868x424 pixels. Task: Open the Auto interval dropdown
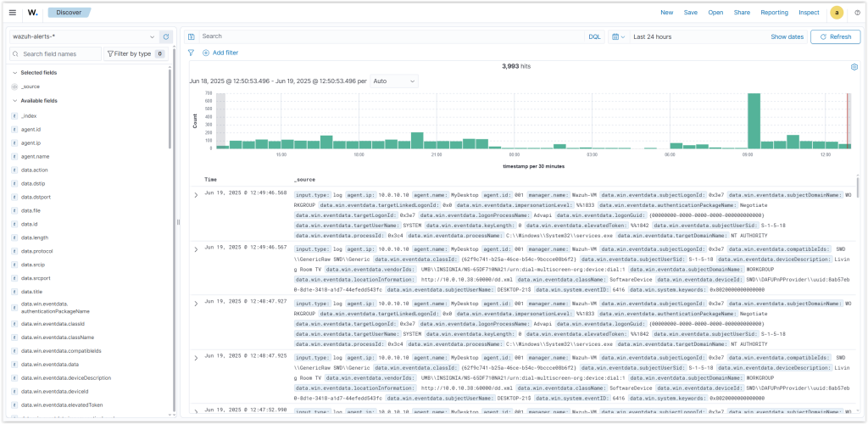[x=394, y=81]
